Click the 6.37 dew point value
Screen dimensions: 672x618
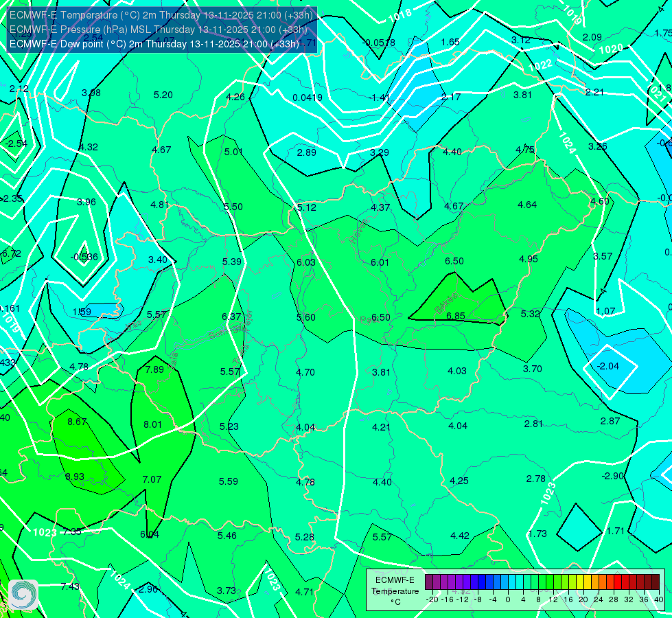click(231, 317)
